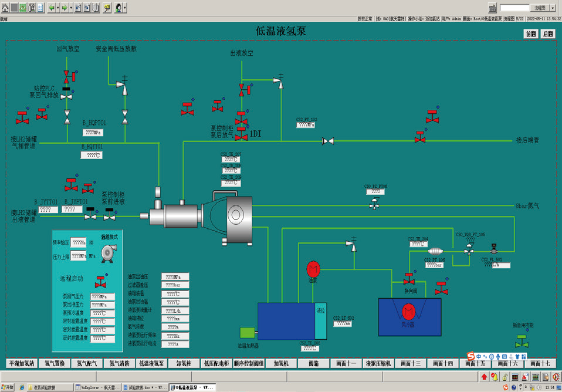Click the 新备用功能 green valve icon

(x=522, y=340)
